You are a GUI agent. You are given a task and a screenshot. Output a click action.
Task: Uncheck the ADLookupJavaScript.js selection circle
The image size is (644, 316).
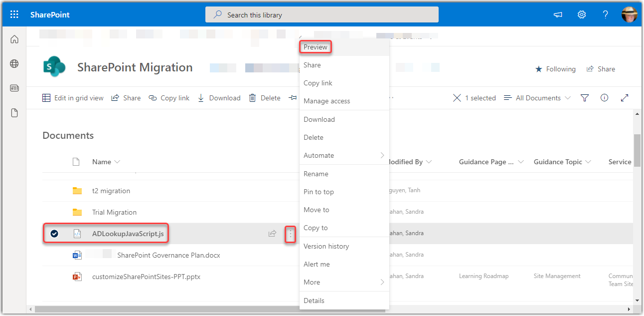[x=54, y=234]
